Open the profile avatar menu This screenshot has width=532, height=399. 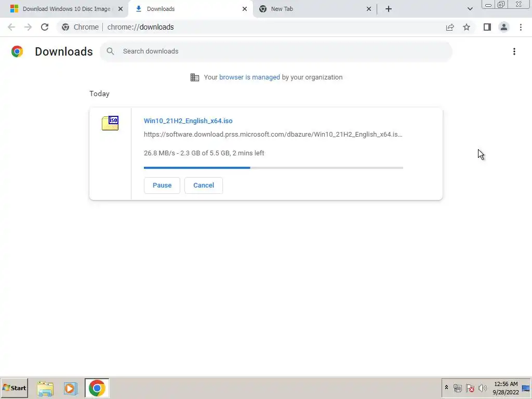click(504, 27)
